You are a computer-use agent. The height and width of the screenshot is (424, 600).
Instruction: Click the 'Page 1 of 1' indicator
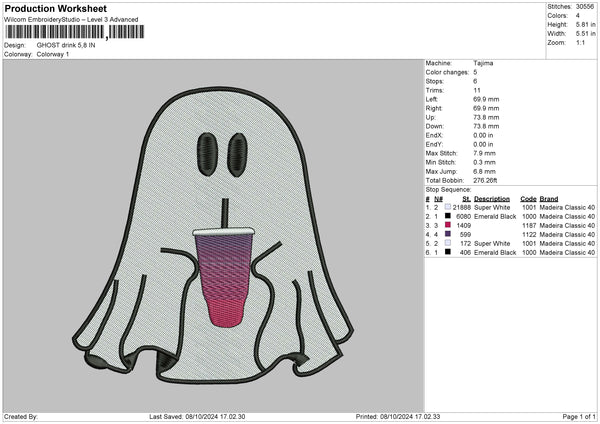579,416
